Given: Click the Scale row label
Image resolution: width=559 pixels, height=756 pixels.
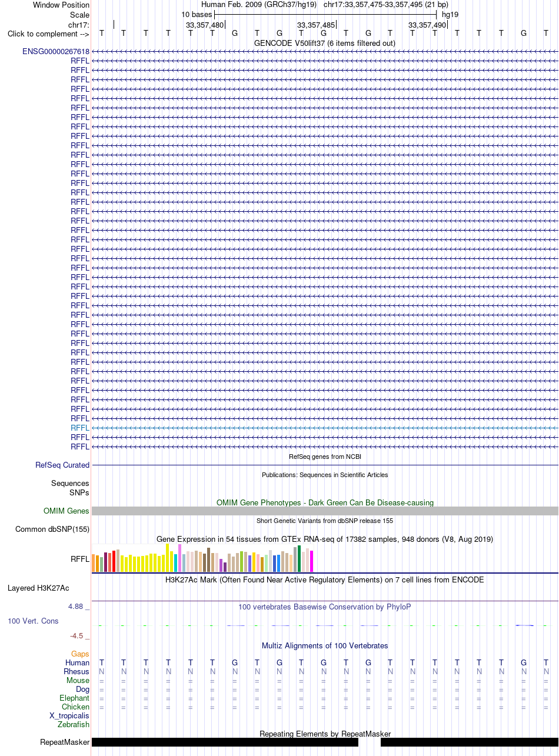Looking at the screenshot, I should [79, 15].
